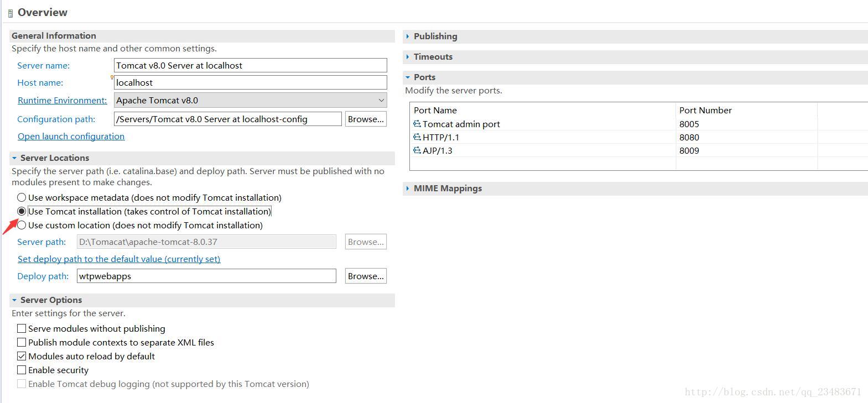Click the AJP/1.3 port row icon
The height and width of the screenshot is (403, 868).
pyautogui.click(x=417, y=150)
